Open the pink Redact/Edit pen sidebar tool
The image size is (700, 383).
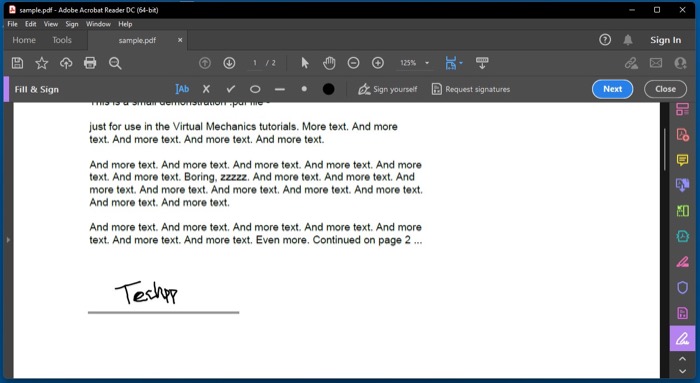(682, 262)
